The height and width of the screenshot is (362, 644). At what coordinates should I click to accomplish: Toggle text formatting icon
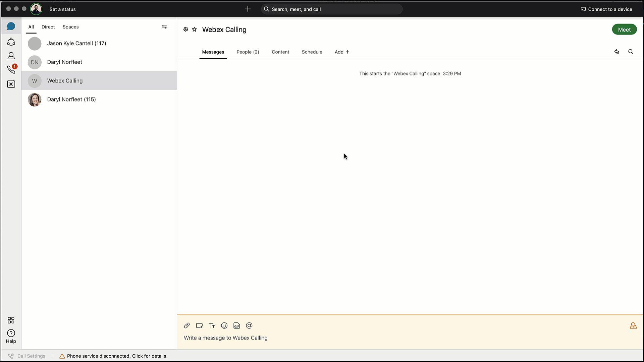pos(212,325)
